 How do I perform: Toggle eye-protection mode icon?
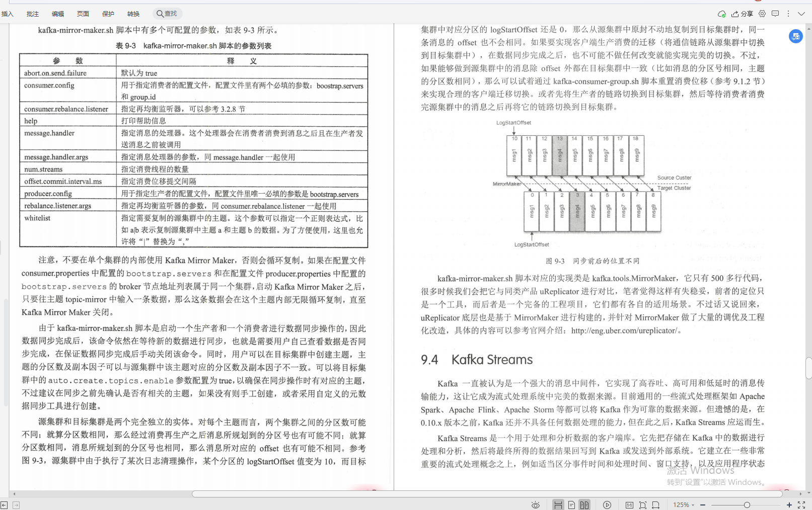click(x=536, y=505)
